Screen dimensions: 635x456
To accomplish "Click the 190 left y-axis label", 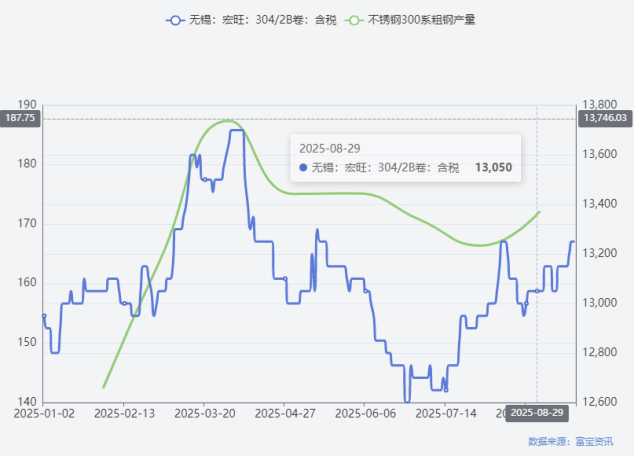I will [x=27, y=105].
